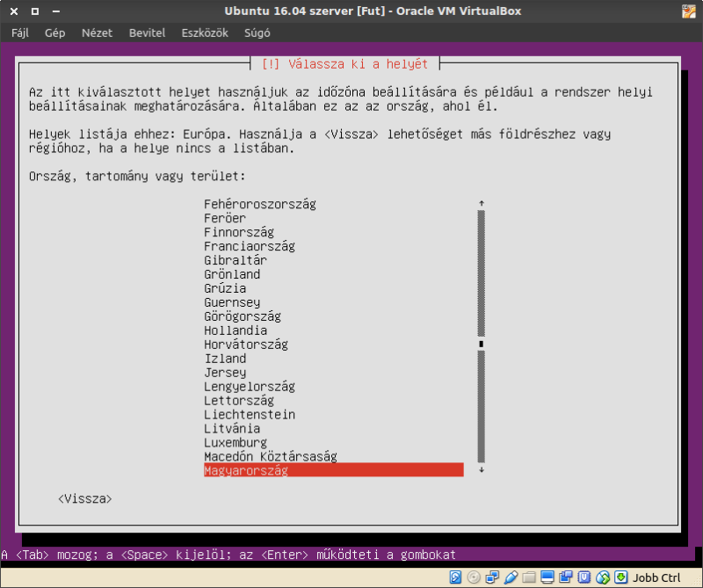Select Horvátország in the list

pos(246,345)
